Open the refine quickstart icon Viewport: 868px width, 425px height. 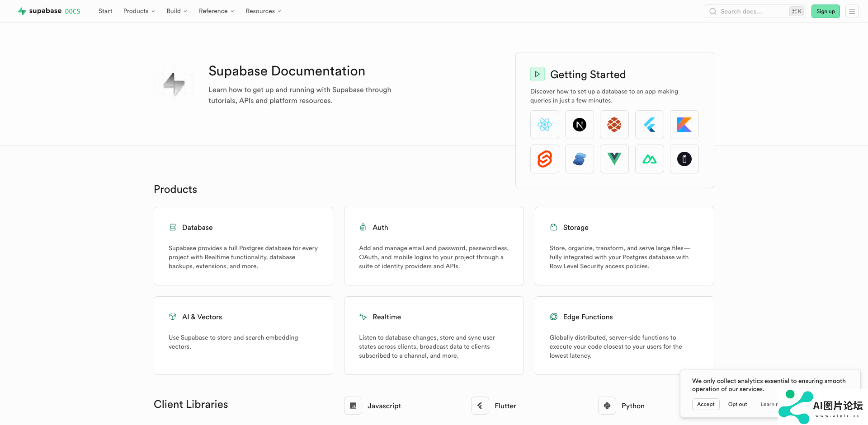point(684,159)
